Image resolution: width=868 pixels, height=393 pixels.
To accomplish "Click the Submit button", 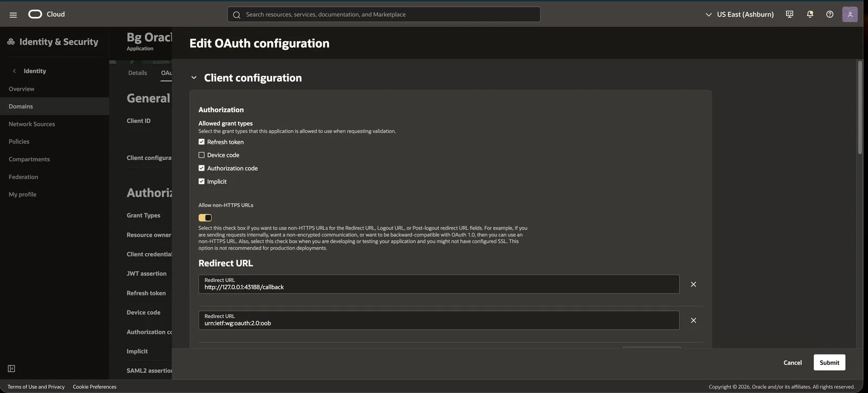I will point(829,363).
